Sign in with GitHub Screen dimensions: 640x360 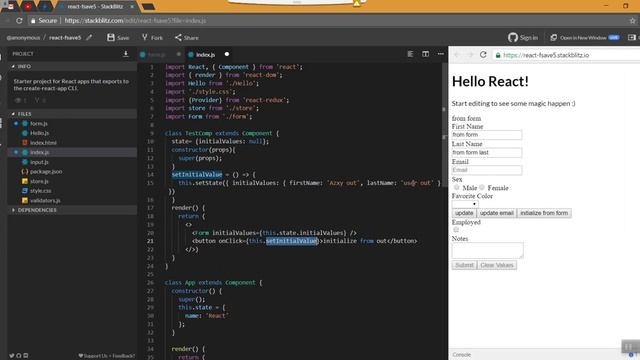[x=523, y=38]
